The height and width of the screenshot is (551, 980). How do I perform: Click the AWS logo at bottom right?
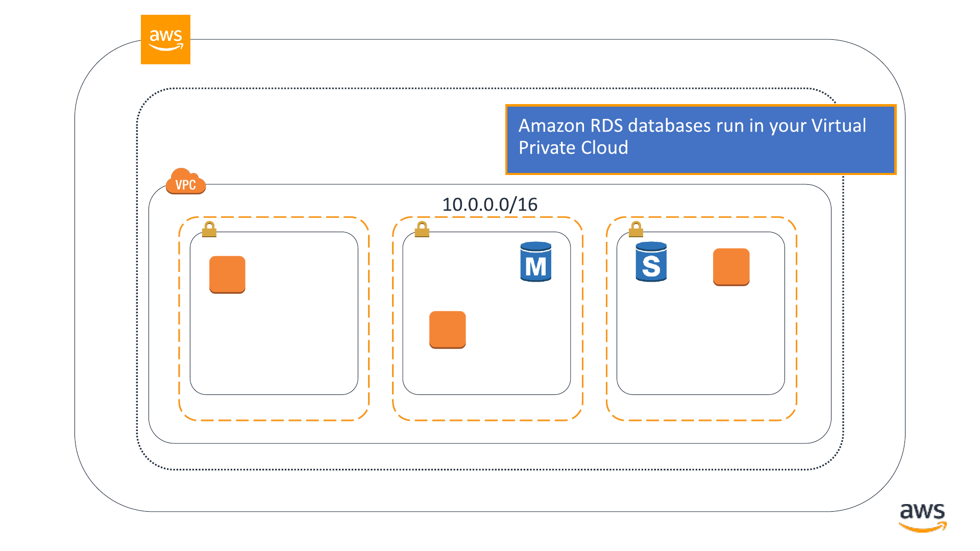923,517
